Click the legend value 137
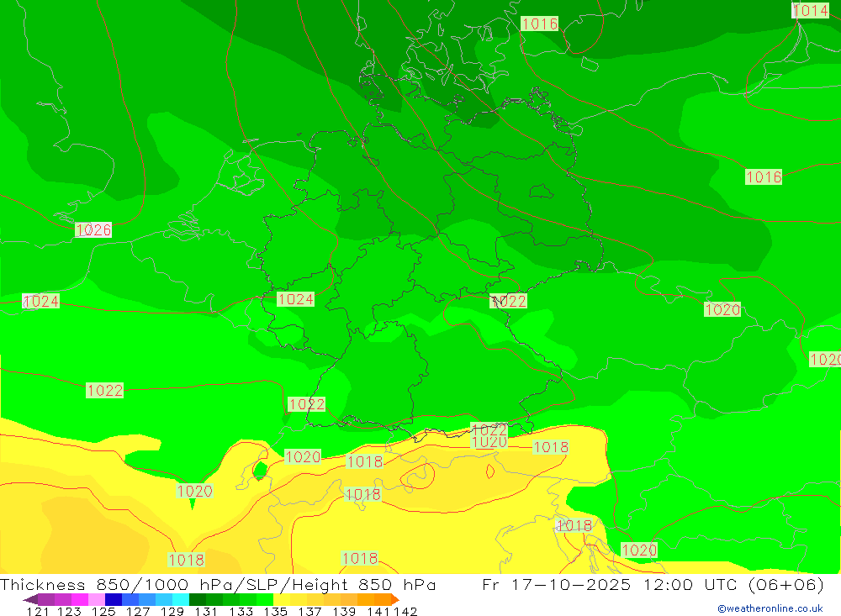The width and height of the screenshot is (841, 616). (x=309, y=611)
